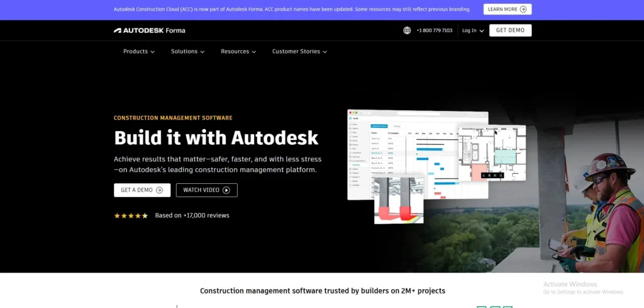The height and width of the screenshot is (308, 644).
Task: Click the Autodesk Forma logo
Action: click(149, 30)
